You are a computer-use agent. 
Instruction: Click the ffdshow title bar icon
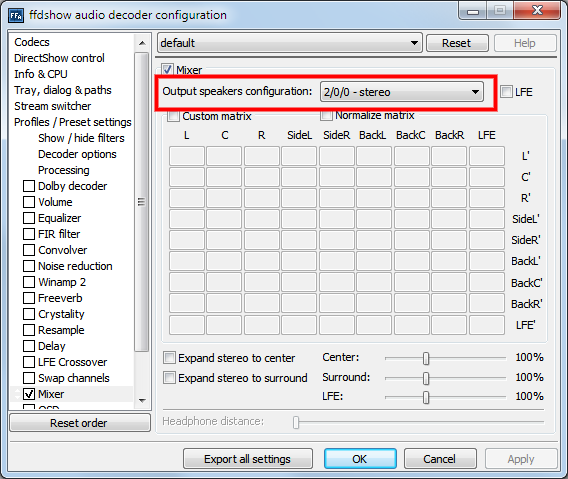(x=16, y=15)
